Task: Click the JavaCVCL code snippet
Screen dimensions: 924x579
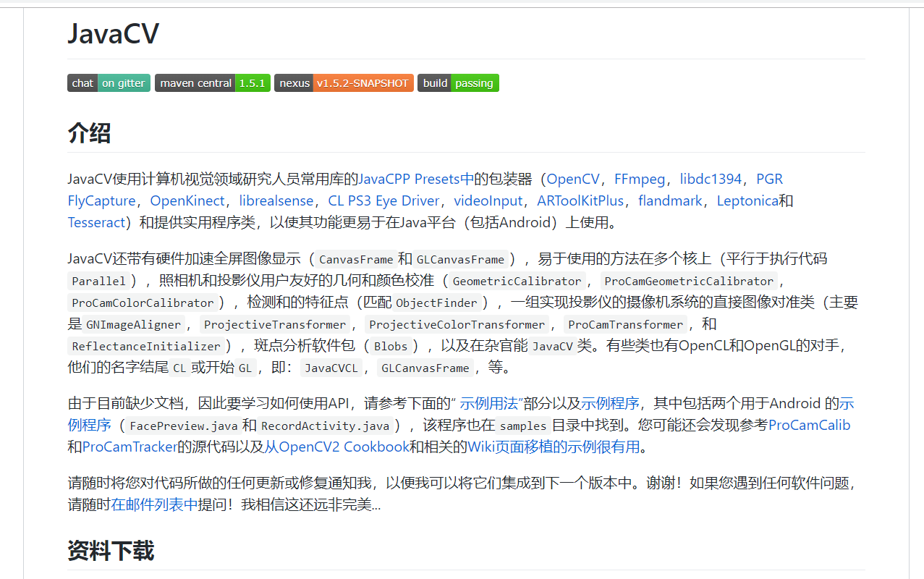Action: pos(331,368)
